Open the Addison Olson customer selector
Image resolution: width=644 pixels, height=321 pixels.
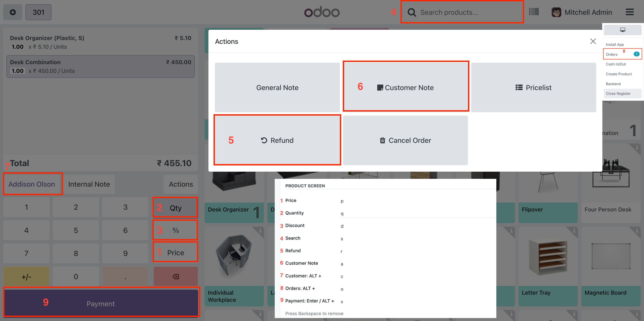pyautogui.click(x=32, y=184)
